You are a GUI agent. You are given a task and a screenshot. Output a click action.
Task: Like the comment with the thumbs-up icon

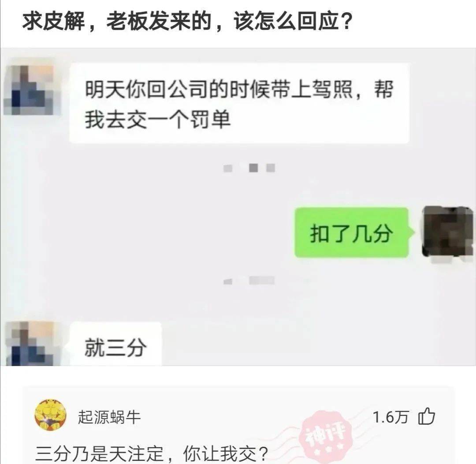click(x=427, y=416)
